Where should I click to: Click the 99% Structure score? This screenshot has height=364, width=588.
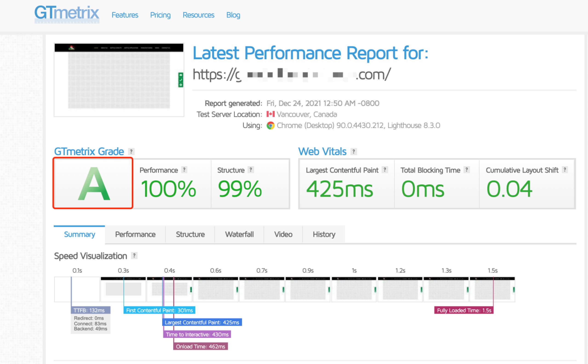[240, 189]
